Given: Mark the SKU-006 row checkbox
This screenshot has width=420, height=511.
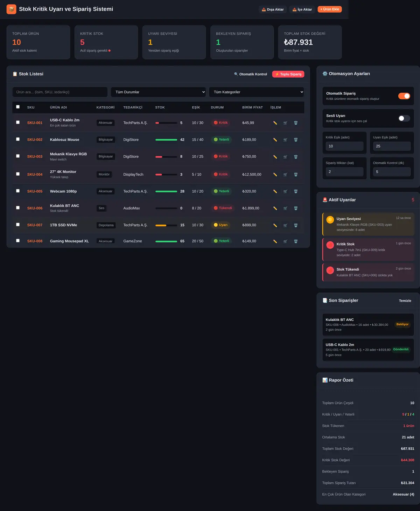Looking at the screenshot, I should click(18, 208).
